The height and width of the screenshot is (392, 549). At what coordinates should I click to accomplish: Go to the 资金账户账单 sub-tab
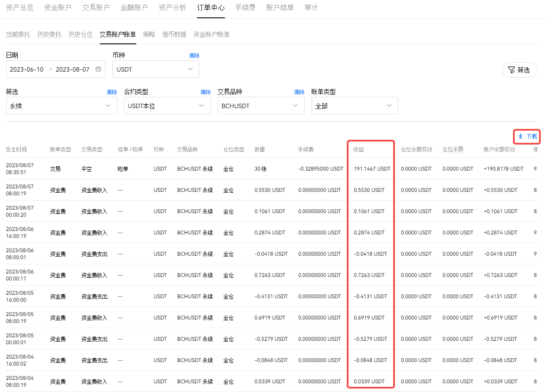point(211,35)
